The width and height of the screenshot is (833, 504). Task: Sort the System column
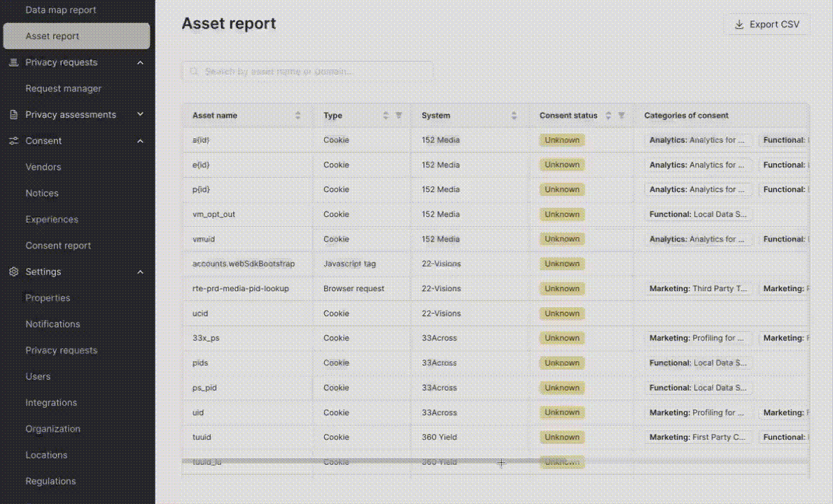pos(514,115)
